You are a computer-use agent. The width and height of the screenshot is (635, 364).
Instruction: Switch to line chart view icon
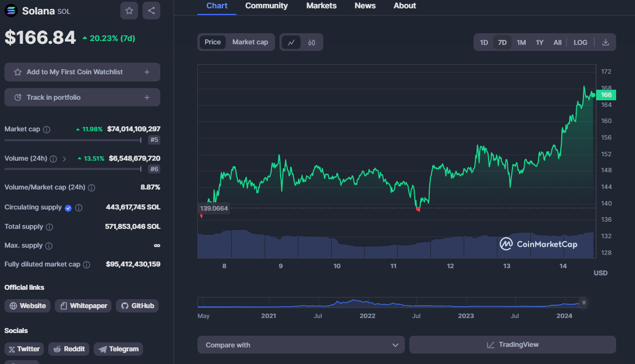pyautogui.click(x=291, y=43)
